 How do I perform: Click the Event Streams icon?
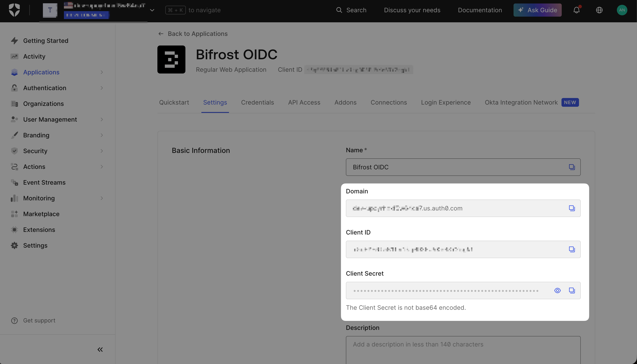click(x=14, y=182)
